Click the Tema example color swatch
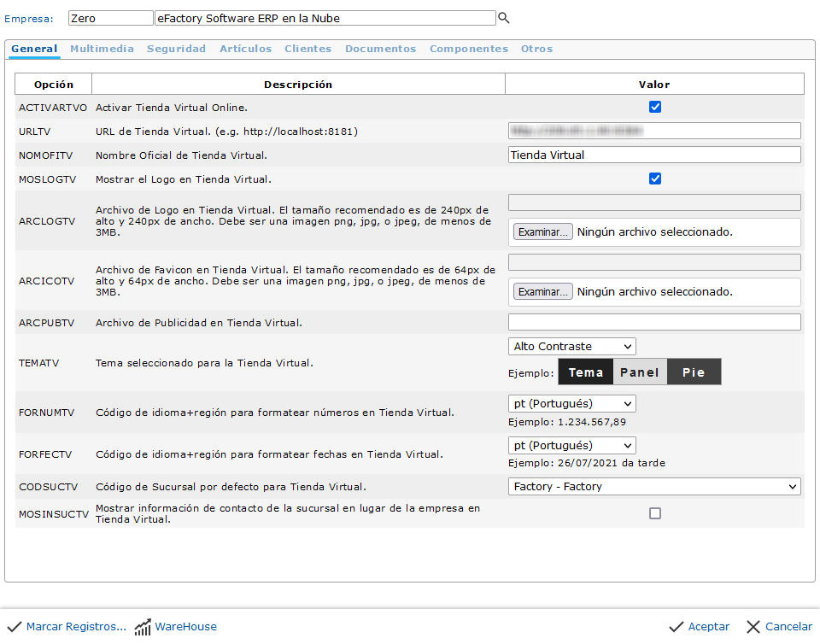The height and width of the screenshot is (644, 820). (x=586, y=372)
